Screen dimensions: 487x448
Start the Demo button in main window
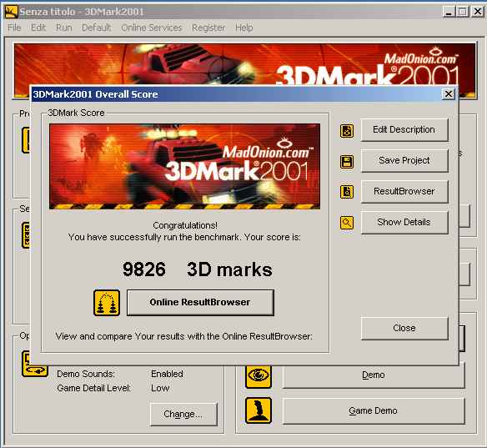point(374,375)
